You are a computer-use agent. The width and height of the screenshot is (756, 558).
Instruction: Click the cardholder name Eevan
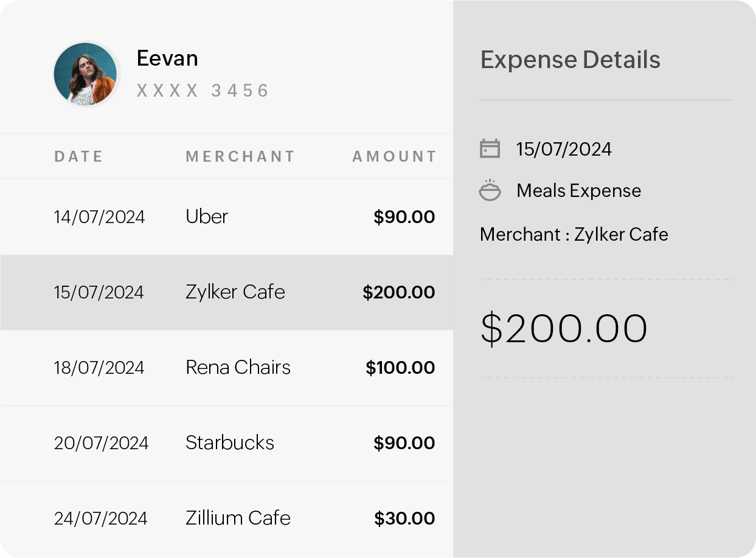coord(167,58)
